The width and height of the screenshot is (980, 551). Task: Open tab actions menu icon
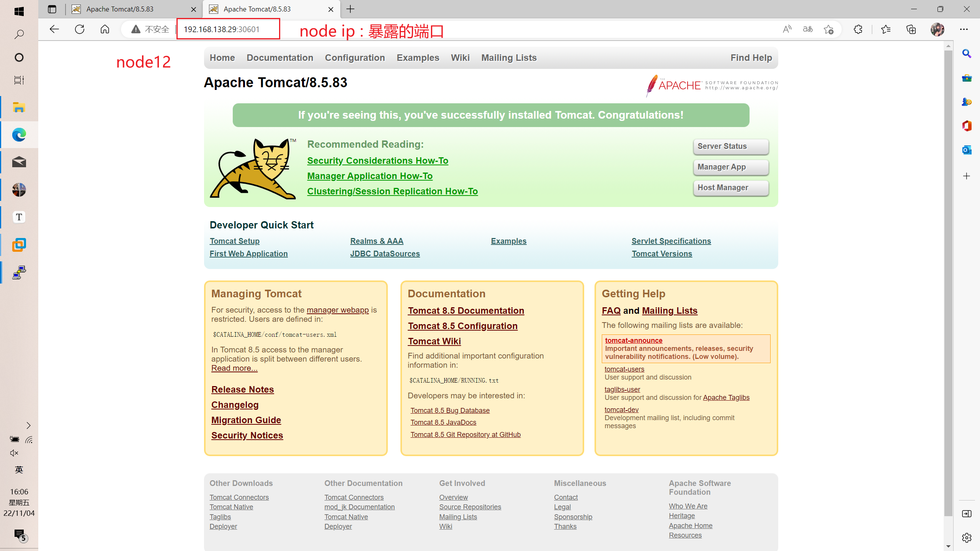[52, 9]
